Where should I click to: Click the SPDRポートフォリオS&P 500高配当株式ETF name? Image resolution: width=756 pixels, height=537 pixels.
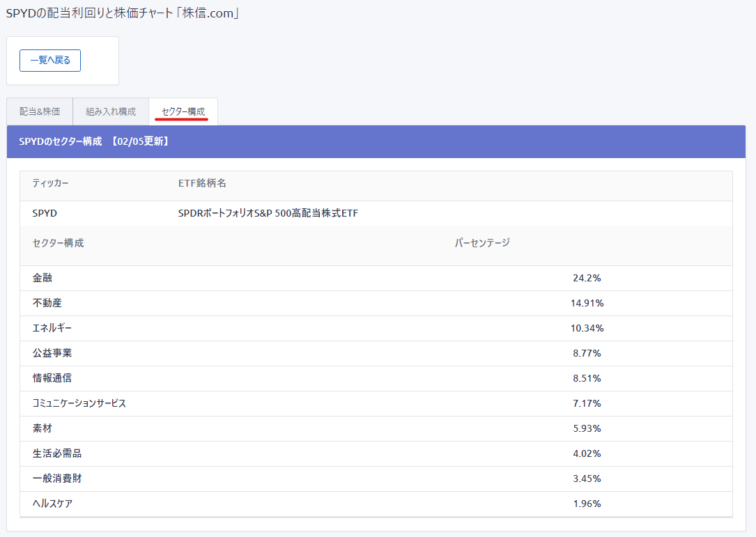pos(268,213)
